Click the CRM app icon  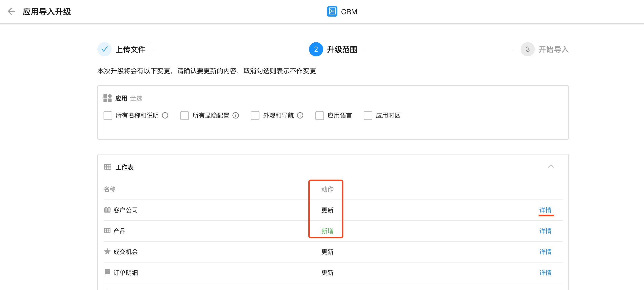pyautogui.click(x=332, y=12)
